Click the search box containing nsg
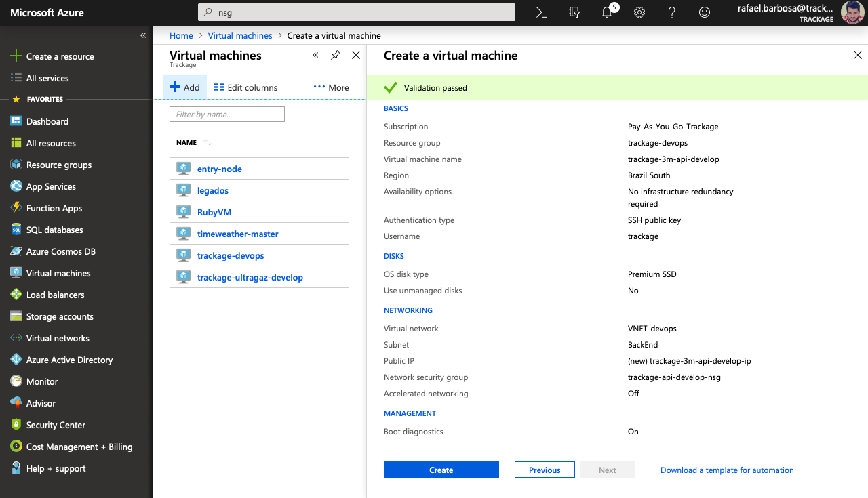This screenshot has height=498, width=868. click(x=357, y=12)
